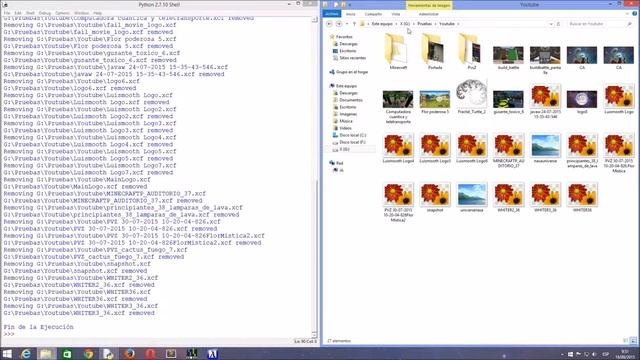Open Disco local (C:) drive
The height and width of the screenshot is (360, 640).
tap(353, 135)
